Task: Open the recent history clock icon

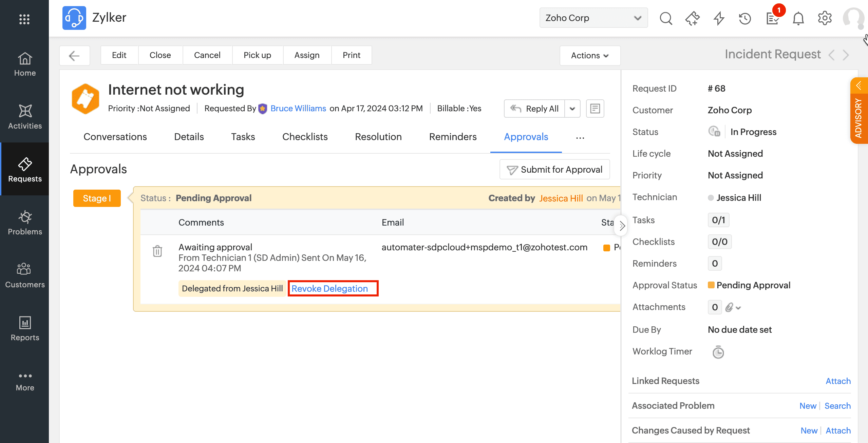Action: click(745, 18)
